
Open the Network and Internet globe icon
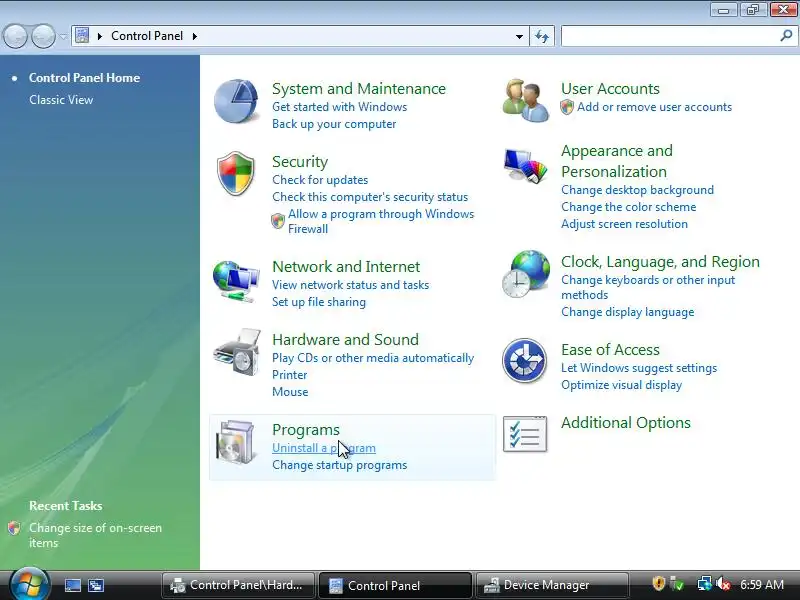point(236,281)
